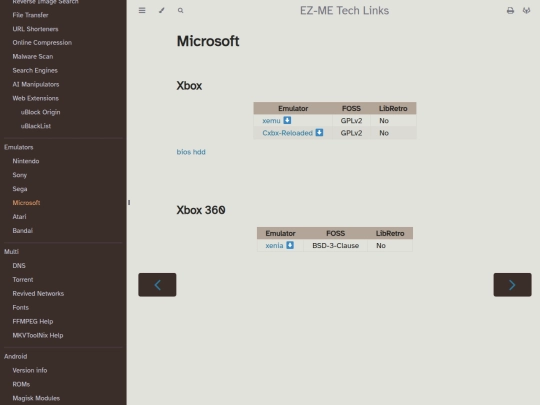The image size is (540, 405).
Task: Open Revived Networks sidebar entry
Action: click(x=38, y=294)
